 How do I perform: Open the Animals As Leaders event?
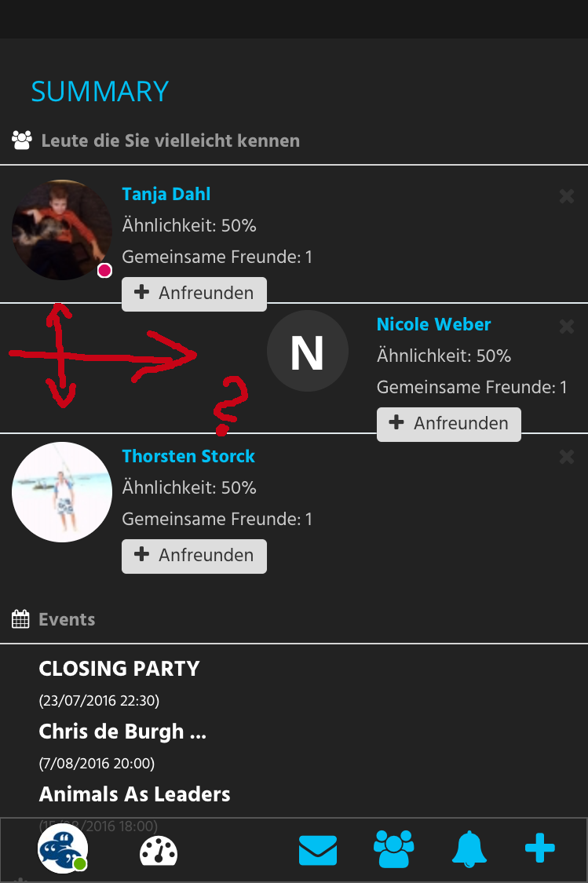pyautogui.click(x=135, y=794)
